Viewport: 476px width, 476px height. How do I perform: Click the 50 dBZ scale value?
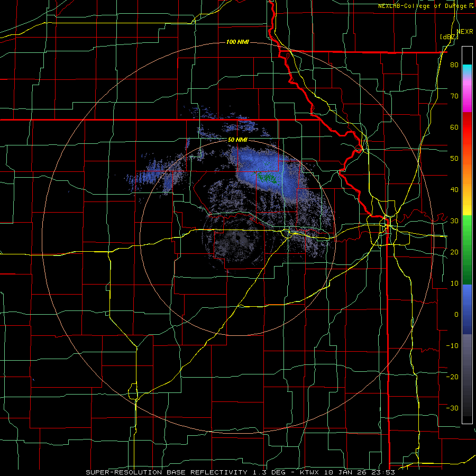(x=454, y=159)
